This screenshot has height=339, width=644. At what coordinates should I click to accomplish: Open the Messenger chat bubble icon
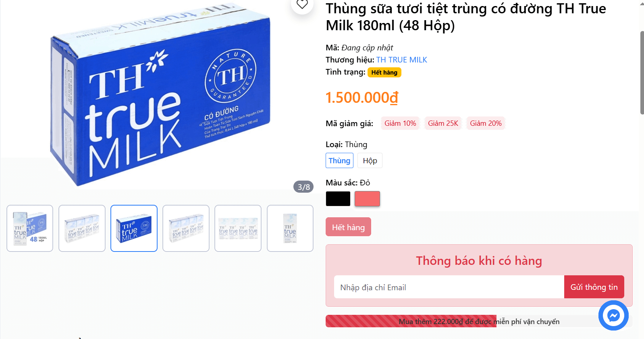(613, 315)
